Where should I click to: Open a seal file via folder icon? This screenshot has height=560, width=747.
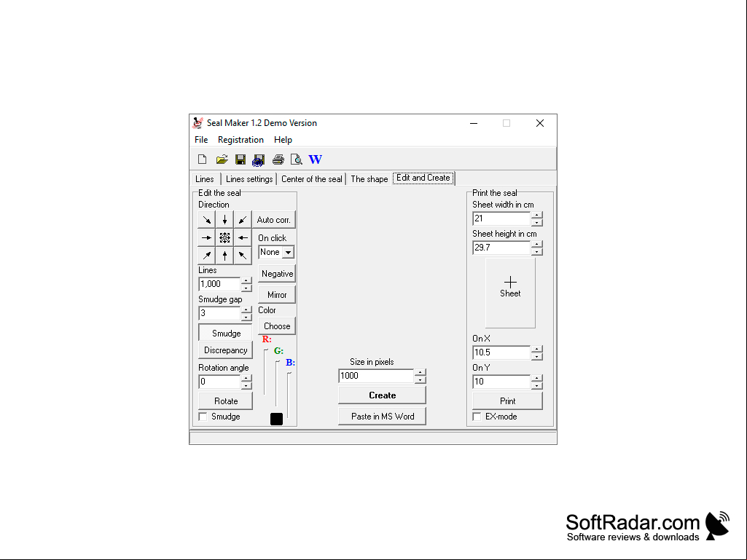pyautogui.click(x=222, y=159)
